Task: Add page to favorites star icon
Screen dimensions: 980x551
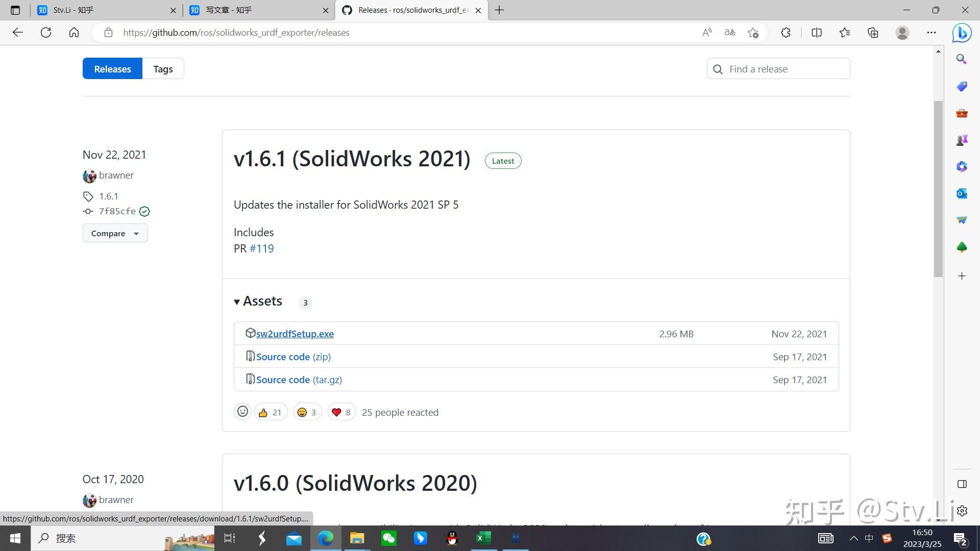Action: pos(753,33)
